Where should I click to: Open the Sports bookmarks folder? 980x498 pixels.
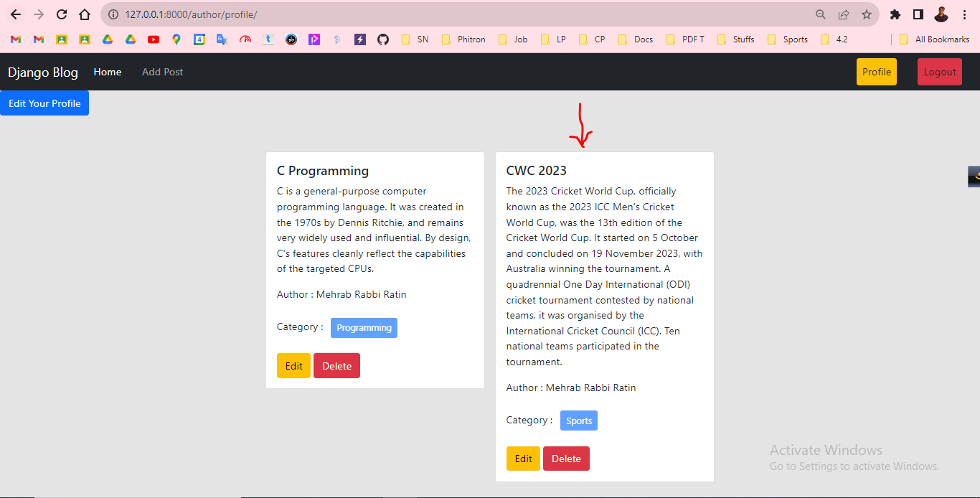788,39
